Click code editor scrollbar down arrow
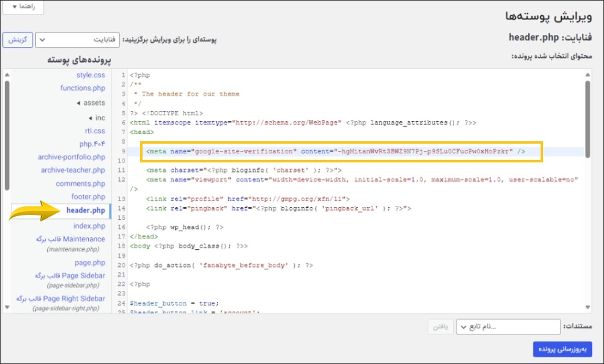This screenshot has width=604, height=364. pos(588,307)
